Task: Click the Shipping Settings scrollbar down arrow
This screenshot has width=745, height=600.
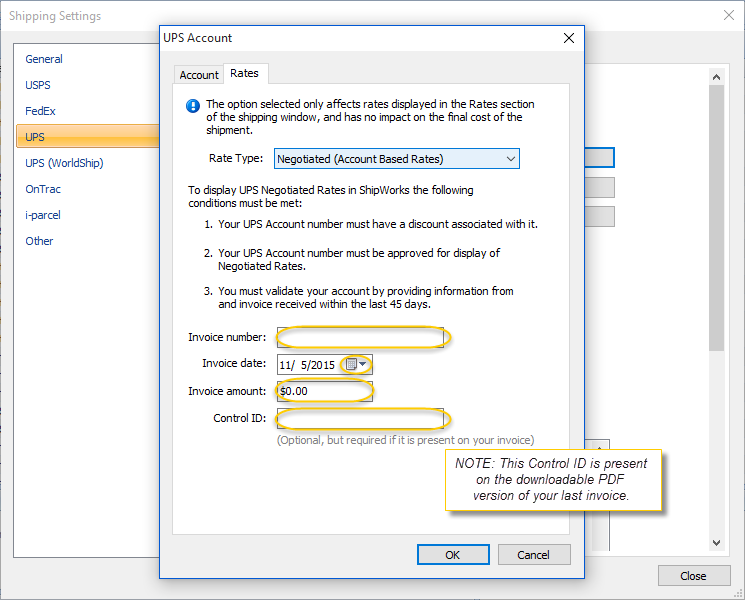Action: [x=716, y=543]
